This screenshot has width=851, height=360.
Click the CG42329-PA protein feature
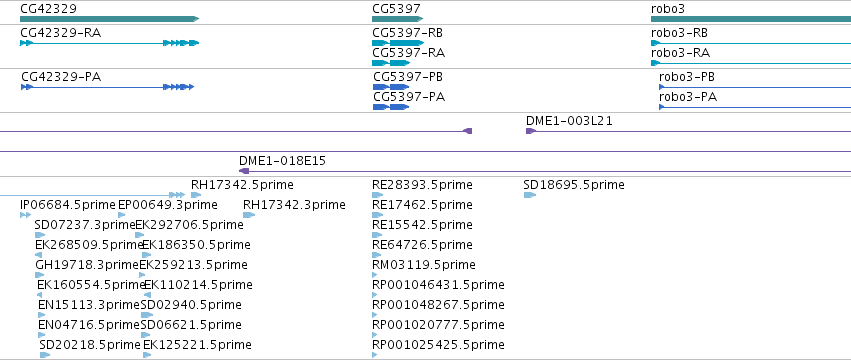(x=107, y=87)
